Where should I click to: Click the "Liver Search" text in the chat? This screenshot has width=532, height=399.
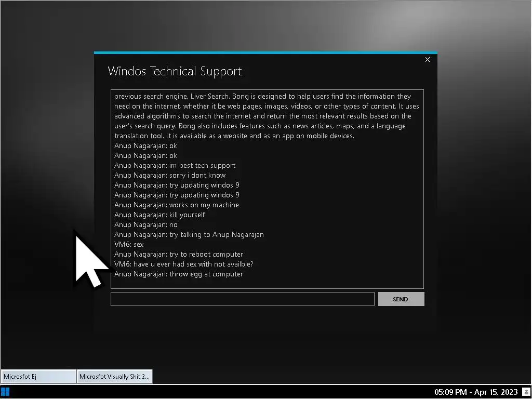(x=209, y=96)
